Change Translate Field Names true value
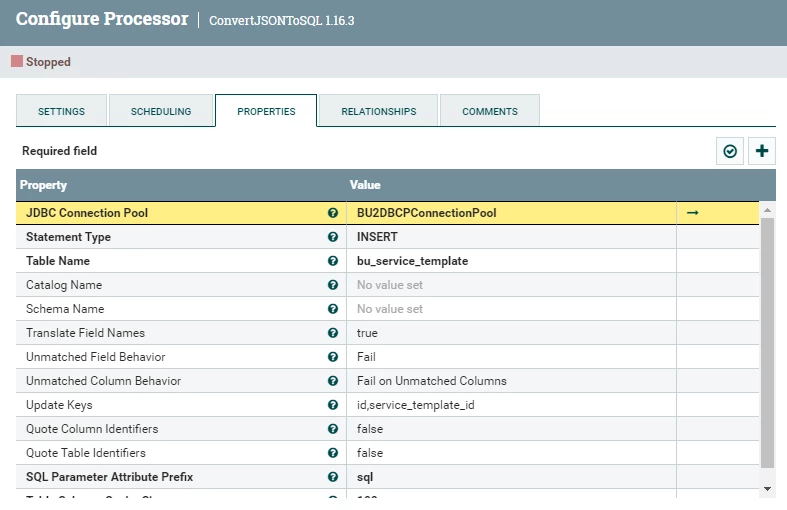This screenshot has height=510, width=787. tap(511, 333)
